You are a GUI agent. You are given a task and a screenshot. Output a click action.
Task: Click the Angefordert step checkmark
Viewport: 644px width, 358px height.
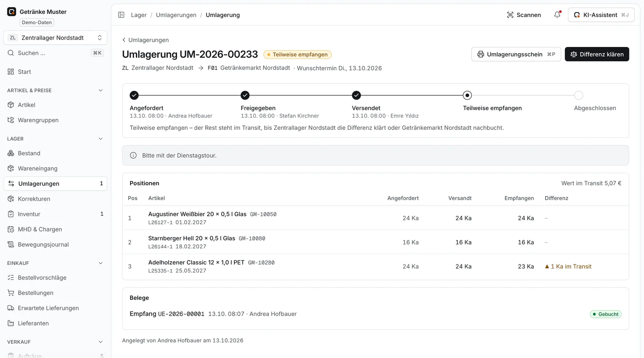[x=134, y=95]
